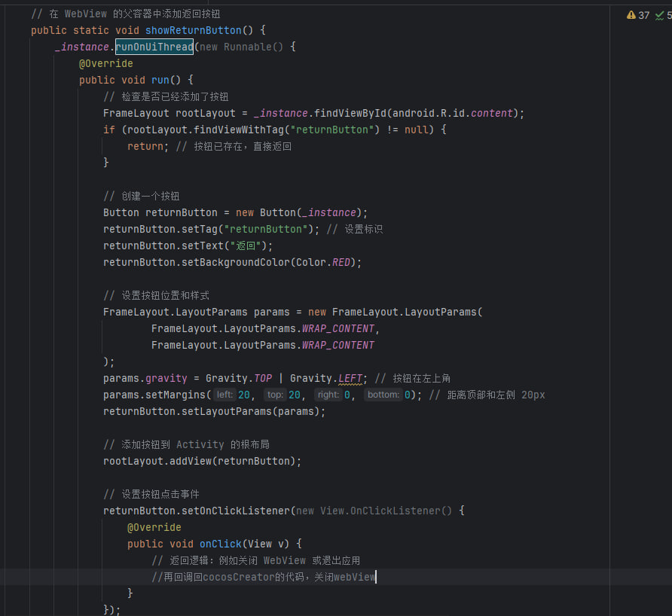The width and height of the screenshot is (672, 616).
Task: Click the onClick method name
Action: tap(221, 544)
